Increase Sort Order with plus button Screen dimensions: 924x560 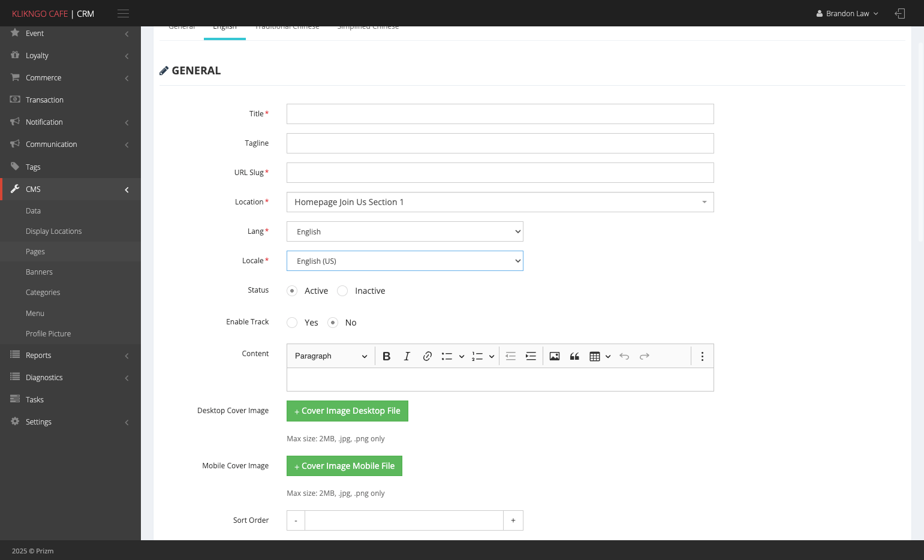tap(513, 520)
